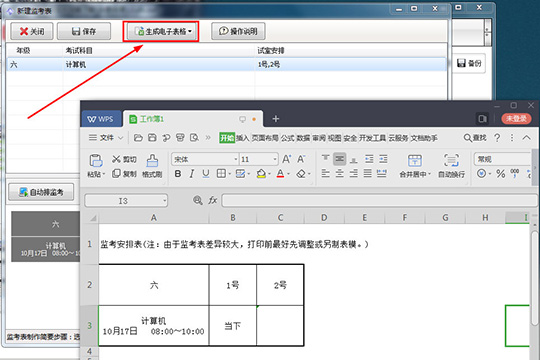
Task: Open the 页面布局 ribbon tab
Action: [x=264, y=138]
